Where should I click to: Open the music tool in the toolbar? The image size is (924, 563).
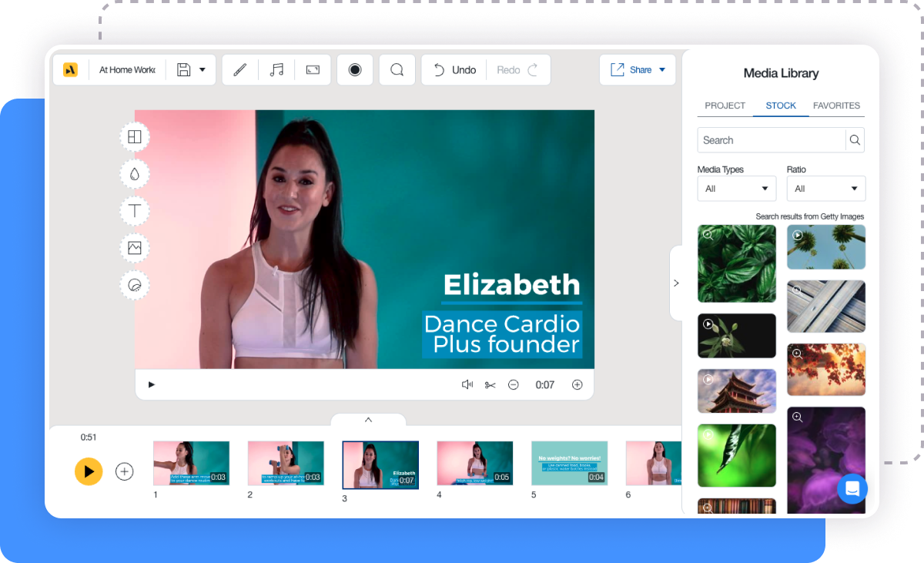pos(276,69)
